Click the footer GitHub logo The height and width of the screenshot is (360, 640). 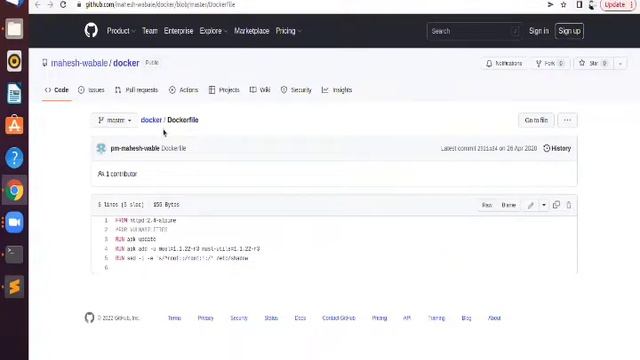[x=89, y=318]
